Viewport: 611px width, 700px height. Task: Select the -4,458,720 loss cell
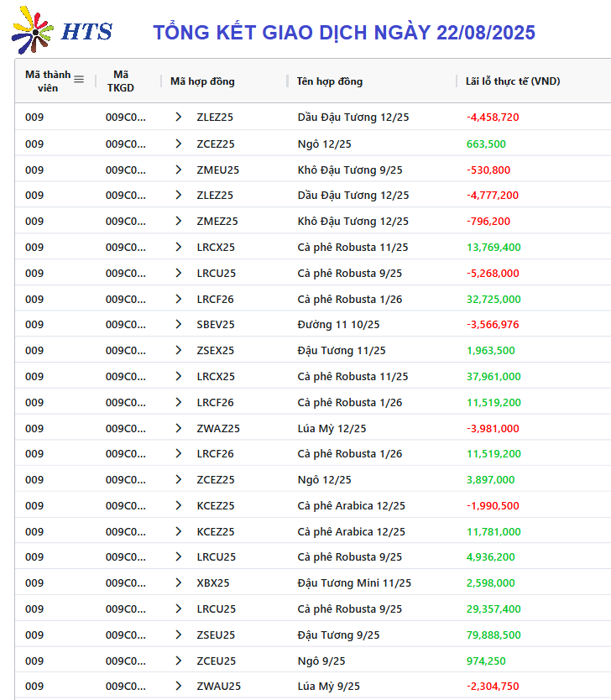(493, 117)
